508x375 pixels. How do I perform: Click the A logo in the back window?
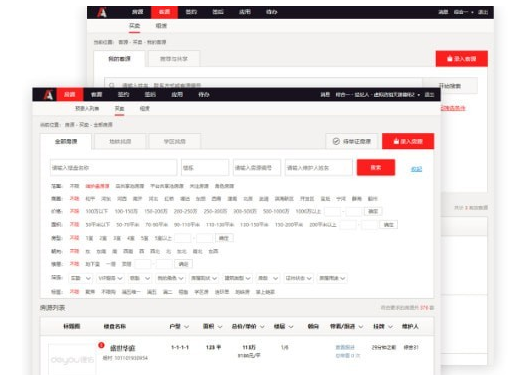pyautogui.click(x=102, y=12)
